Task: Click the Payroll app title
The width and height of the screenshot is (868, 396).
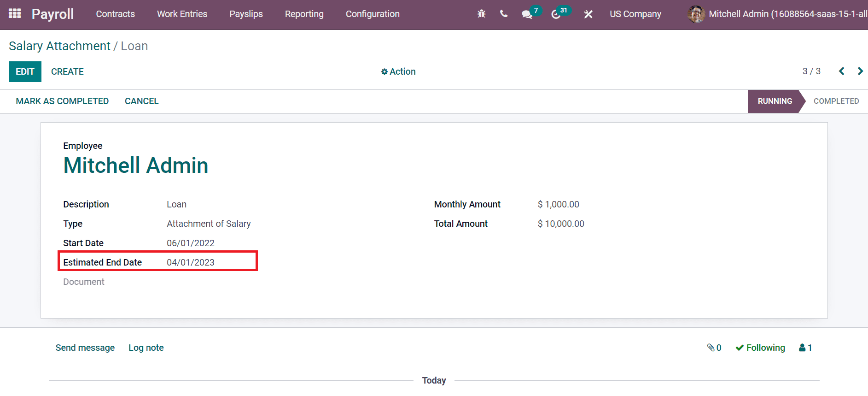Action: [52, 14]
